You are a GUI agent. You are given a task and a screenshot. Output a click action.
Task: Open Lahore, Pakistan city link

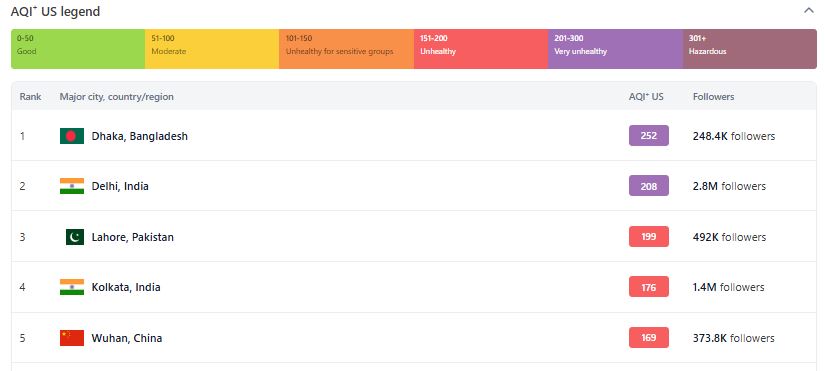133,237
